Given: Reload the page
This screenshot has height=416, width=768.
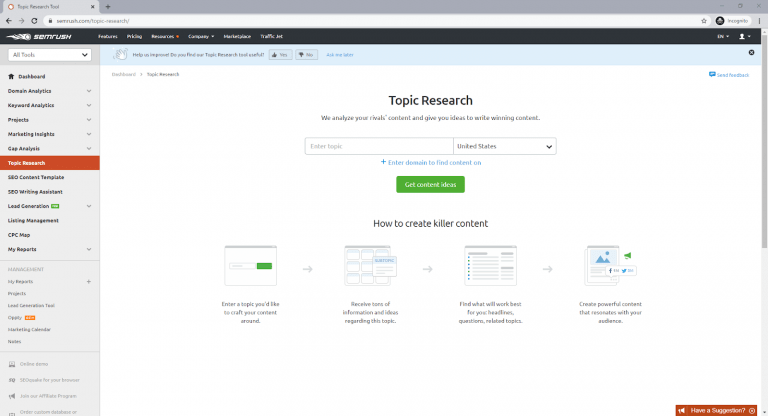Looking at the screenshot, I should [34, 21].
